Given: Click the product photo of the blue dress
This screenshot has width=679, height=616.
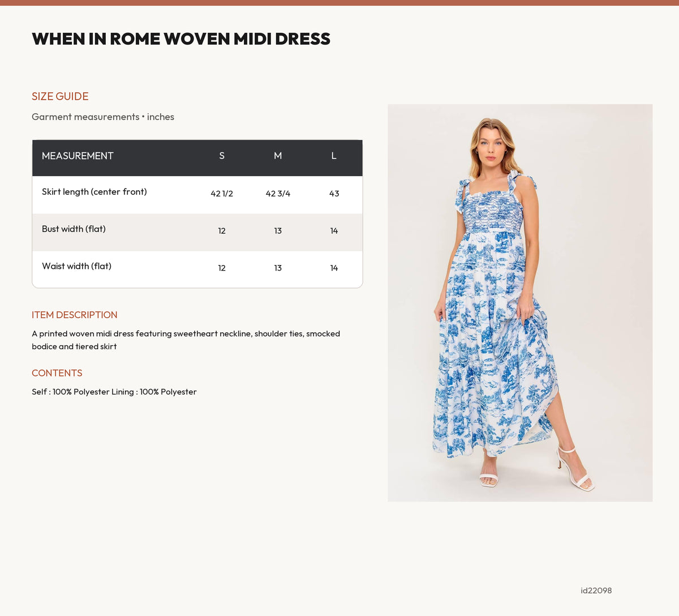Looking at the screenshot, I should pyautogui.click(x=520, y=303).
